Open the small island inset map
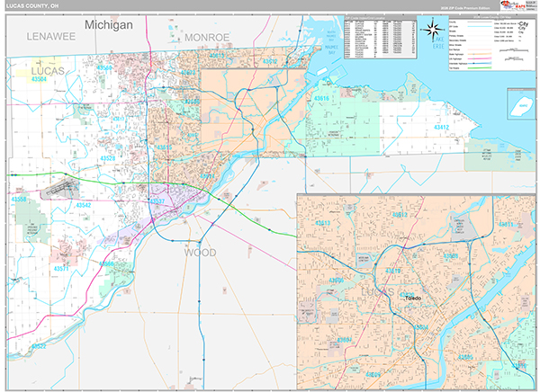This screenshot has width=540, height=392. [x=521, y=104]
